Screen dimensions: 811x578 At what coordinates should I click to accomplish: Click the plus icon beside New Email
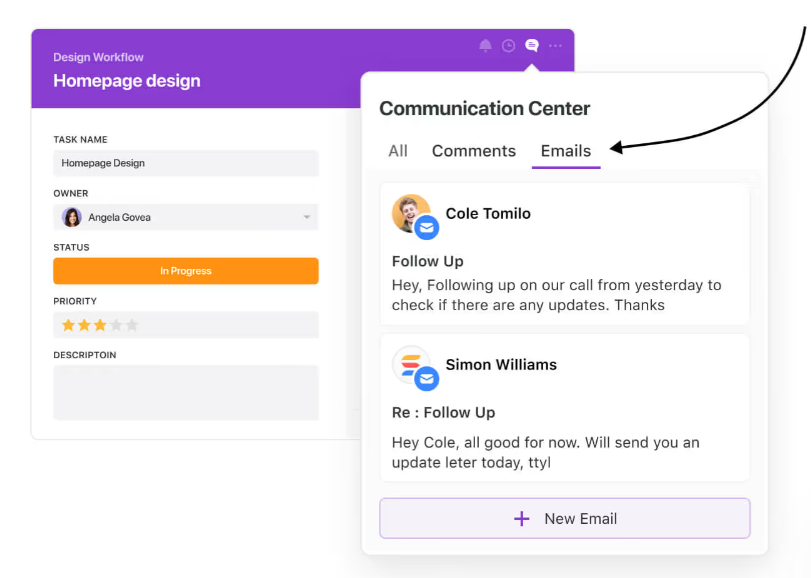521,519
